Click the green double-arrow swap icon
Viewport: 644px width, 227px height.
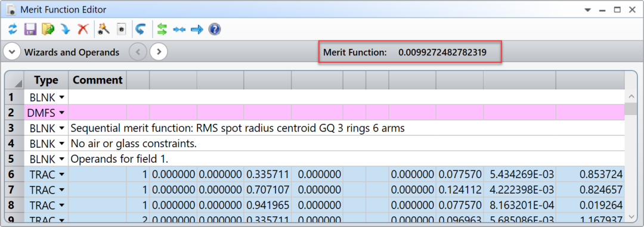point(162,29)
